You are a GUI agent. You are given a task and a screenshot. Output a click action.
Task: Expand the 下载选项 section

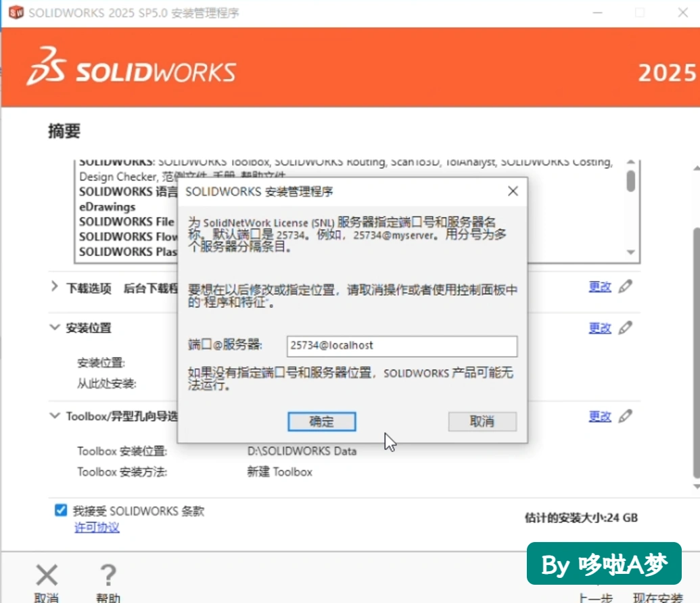tap(55, 286)
